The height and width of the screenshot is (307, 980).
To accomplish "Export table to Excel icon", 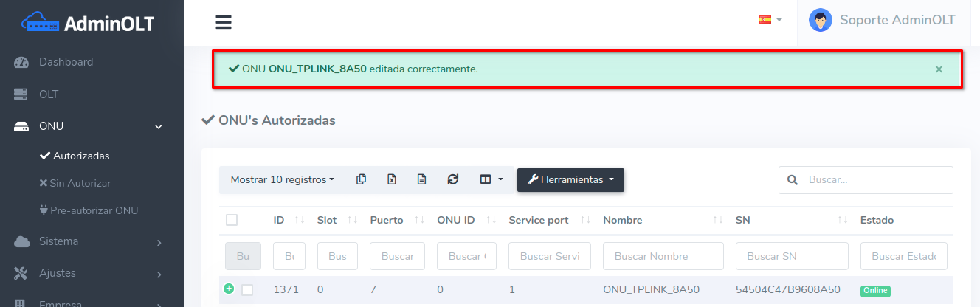I will click(x=392, y=179).
